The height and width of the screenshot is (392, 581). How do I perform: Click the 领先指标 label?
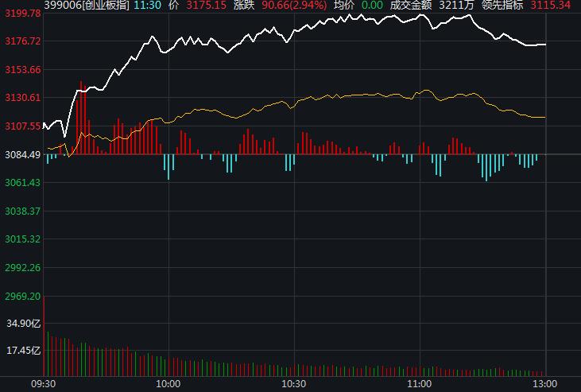pyautogui.click(x=502, y=5)
